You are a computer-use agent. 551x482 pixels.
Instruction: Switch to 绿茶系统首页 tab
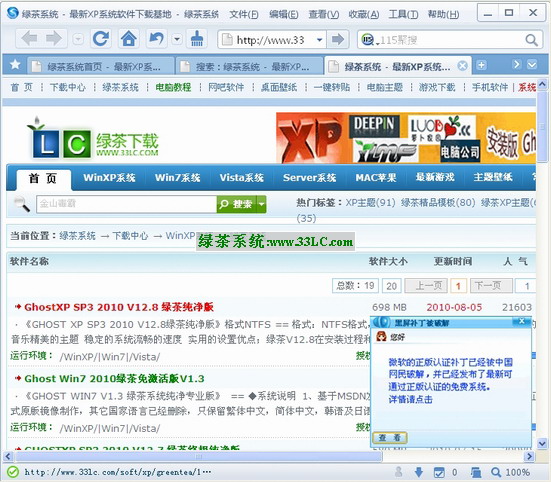pos(101,66)
